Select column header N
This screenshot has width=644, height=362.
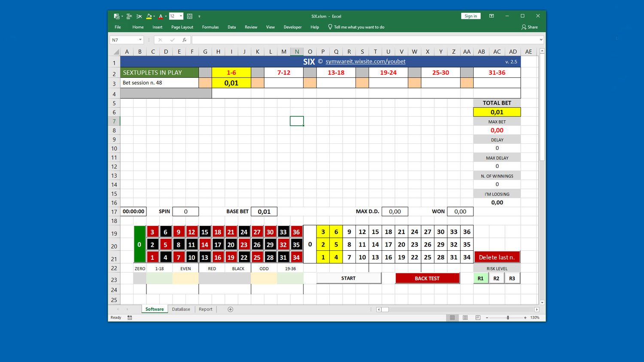[x=297, y=52]
